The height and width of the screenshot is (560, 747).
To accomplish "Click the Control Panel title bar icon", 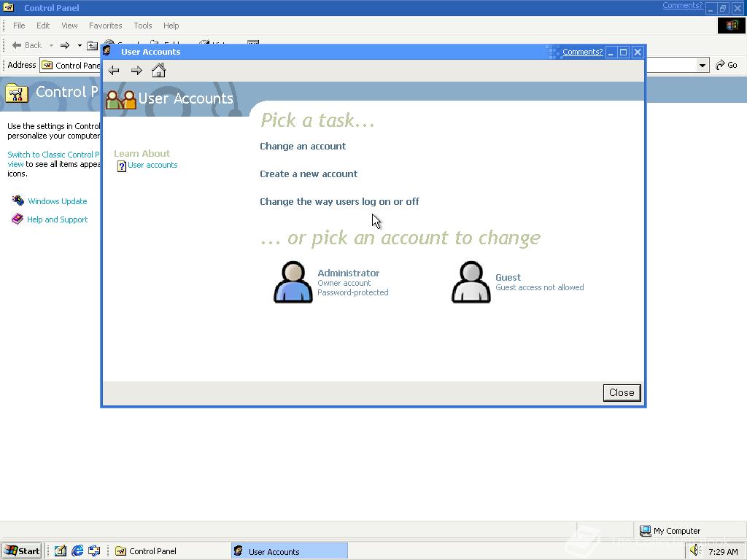I will point(9,7).
